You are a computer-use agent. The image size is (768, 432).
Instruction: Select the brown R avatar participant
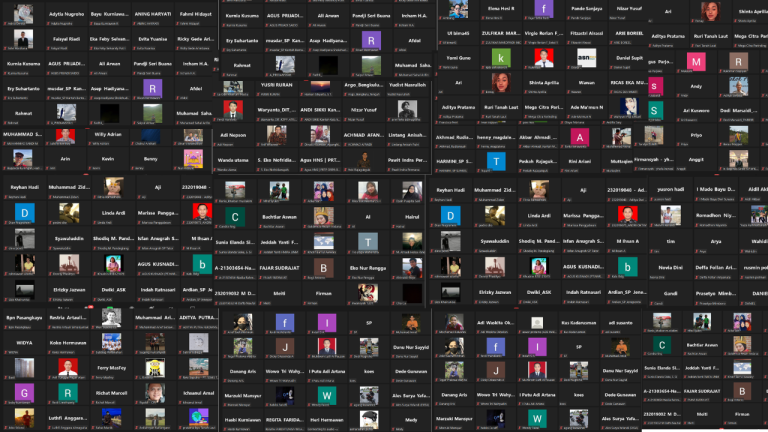tap(738, 60)
